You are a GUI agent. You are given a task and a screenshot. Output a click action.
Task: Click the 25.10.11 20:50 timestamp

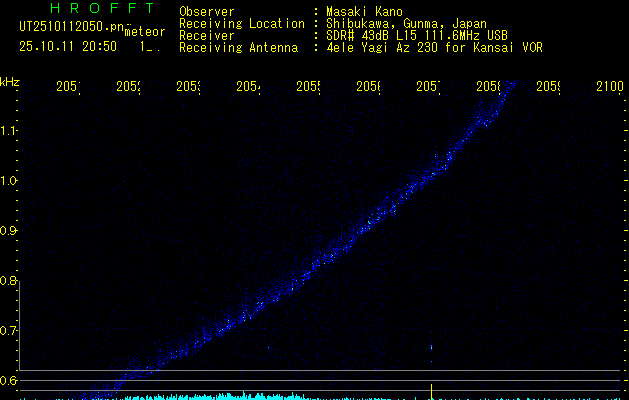click(x=68, y=46)
